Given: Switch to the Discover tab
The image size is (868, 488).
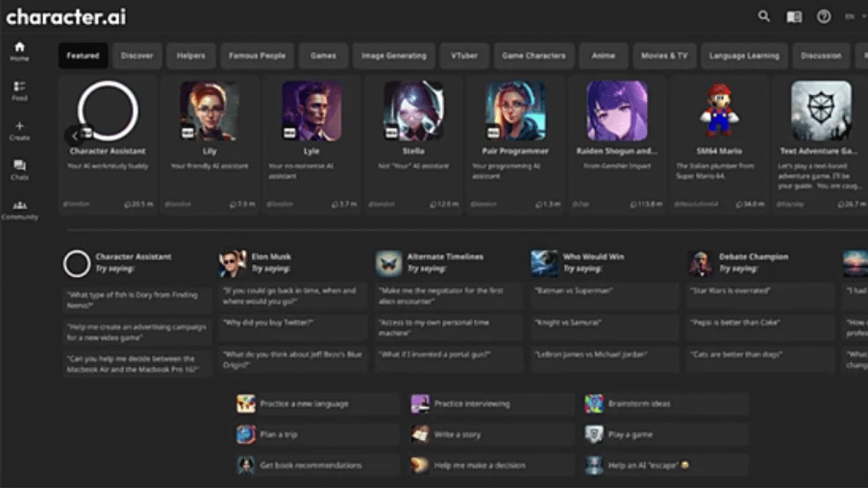Looking at the screenshot, I should coord(136,56).
